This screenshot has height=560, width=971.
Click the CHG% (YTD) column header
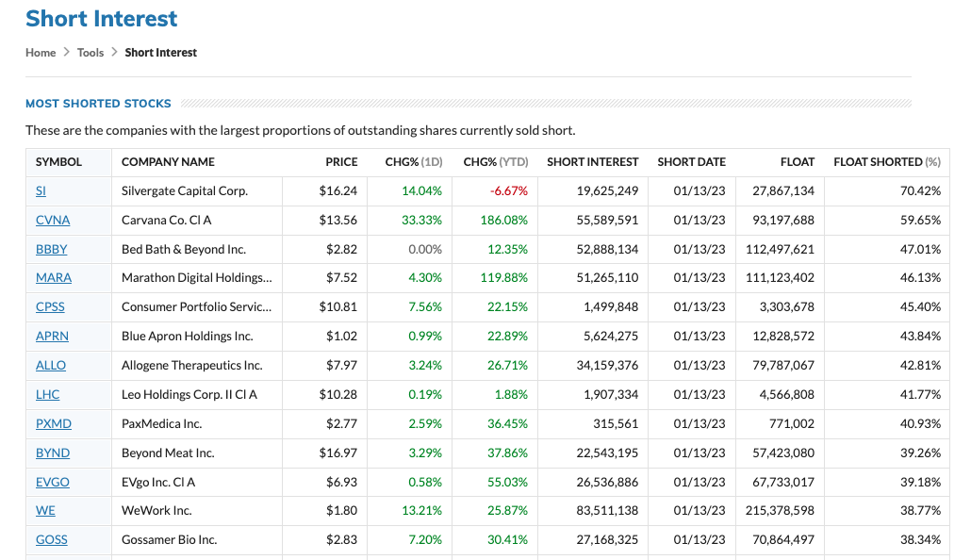(x=495, y=162)
